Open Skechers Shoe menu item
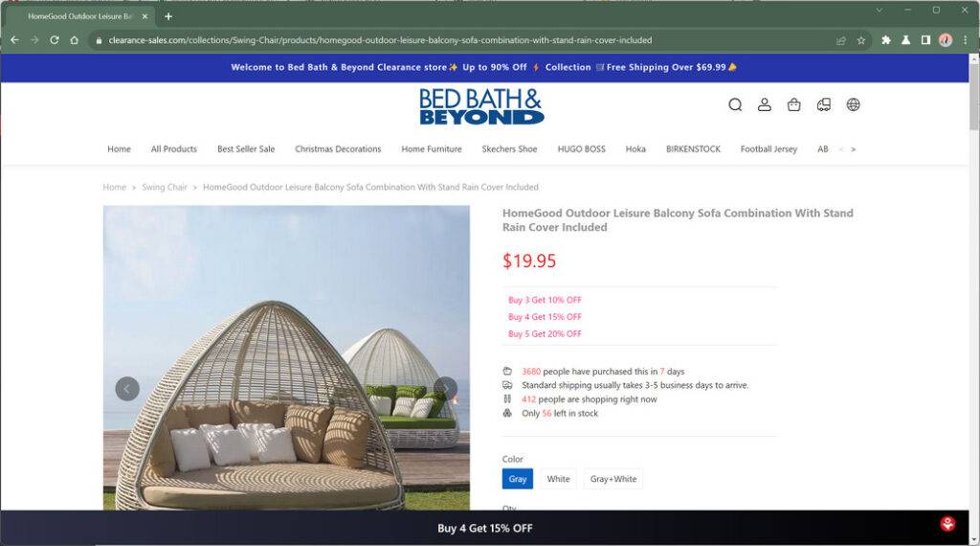 coord(509,148)
